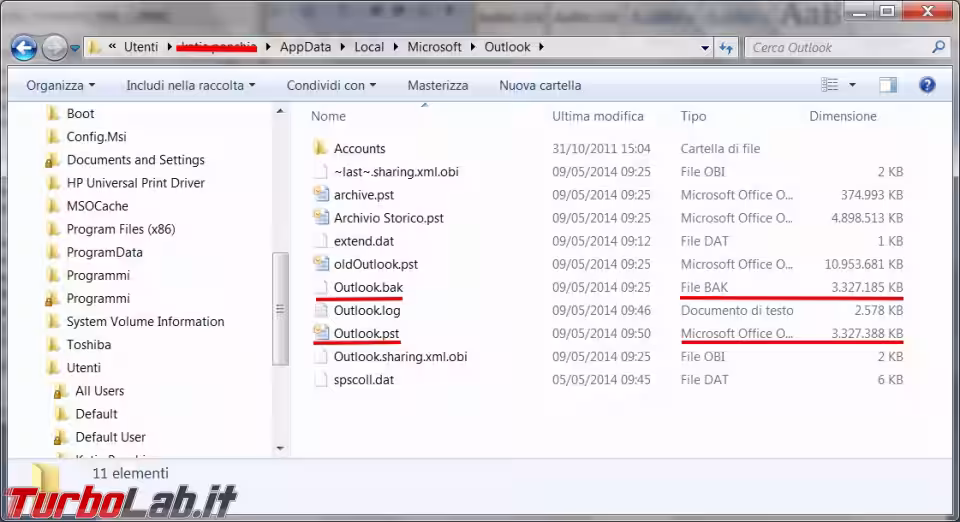Screen dimensions: 960x522
Task: Select the Outlook.sharing.xml.obi file name
Action: [x=400, y=357]
